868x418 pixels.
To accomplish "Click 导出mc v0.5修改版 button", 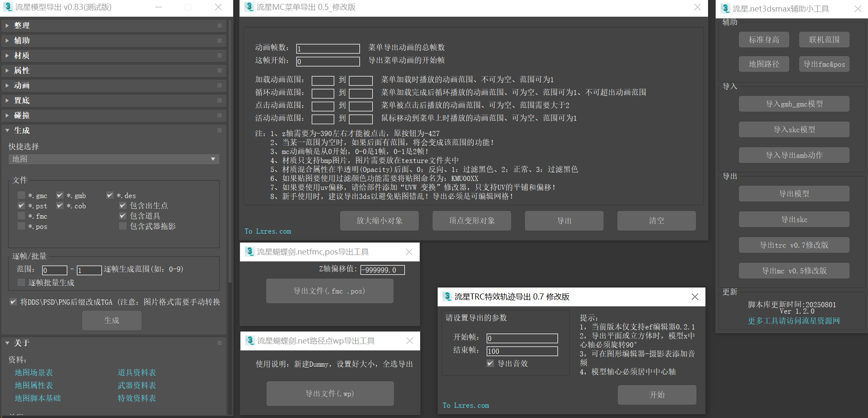I will tap(794, 271).
